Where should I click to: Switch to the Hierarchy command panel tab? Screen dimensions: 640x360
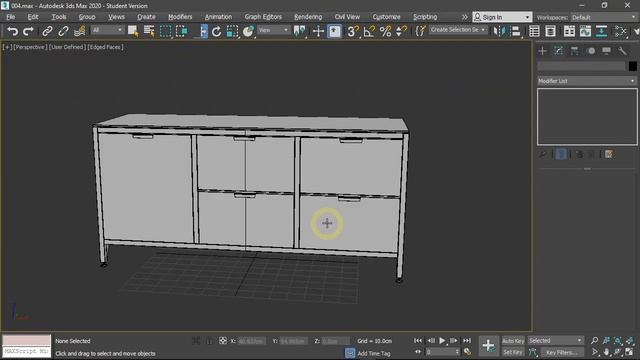click(574, 51)
